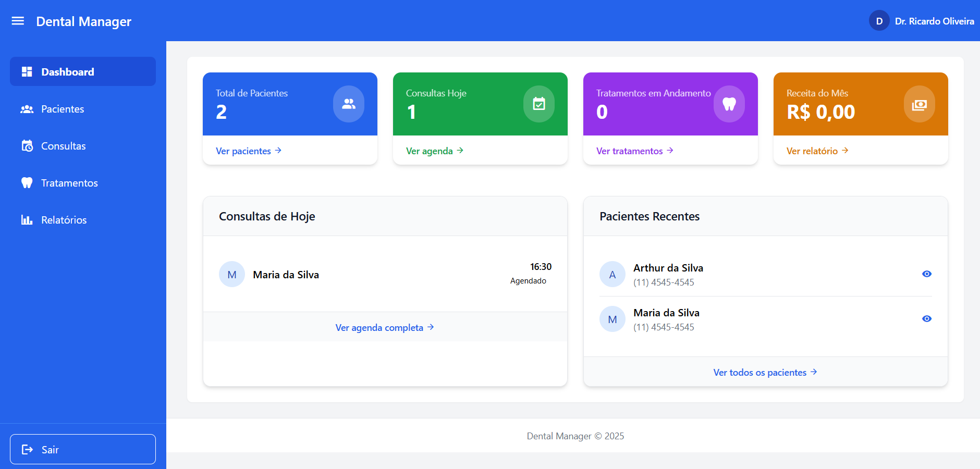The image size is (980, 469).
Task: Click the tooth icon in purple card
Action: tap(729, 104)
